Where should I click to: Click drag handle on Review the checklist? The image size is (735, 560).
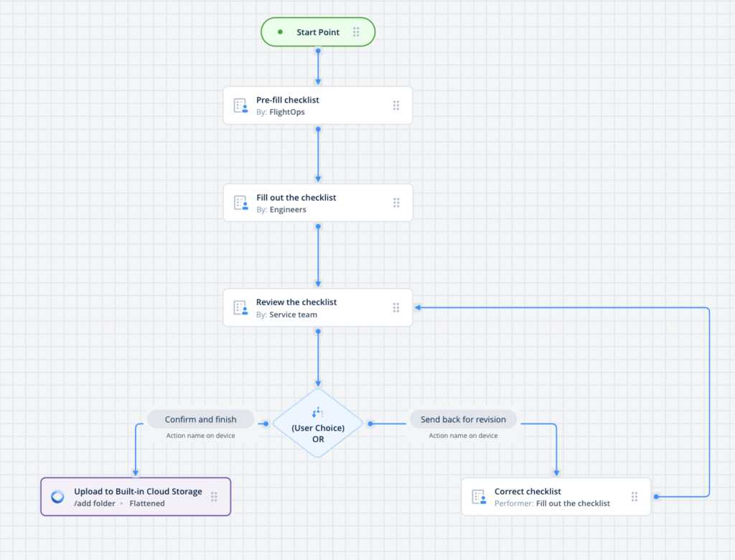[396, 308]
